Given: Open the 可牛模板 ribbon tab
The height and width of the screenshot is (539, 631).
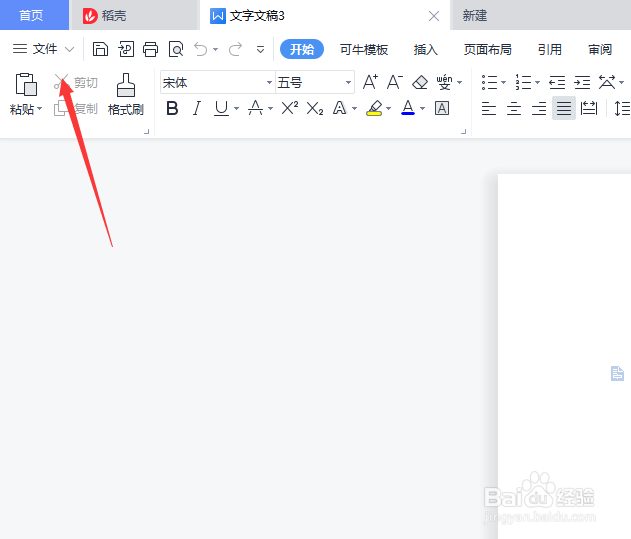Looking at the screenshot, I should (364, 50).
